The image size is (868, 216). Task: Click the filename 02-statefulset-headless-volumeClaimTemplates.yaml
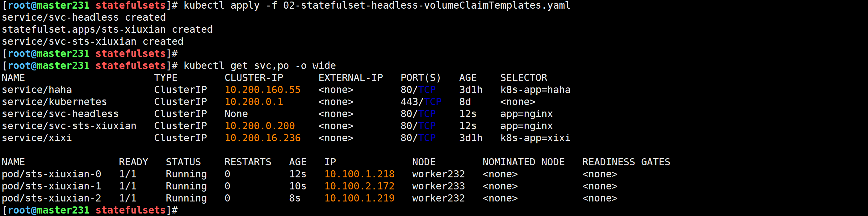pyautogui.click(x=426, y=6)
